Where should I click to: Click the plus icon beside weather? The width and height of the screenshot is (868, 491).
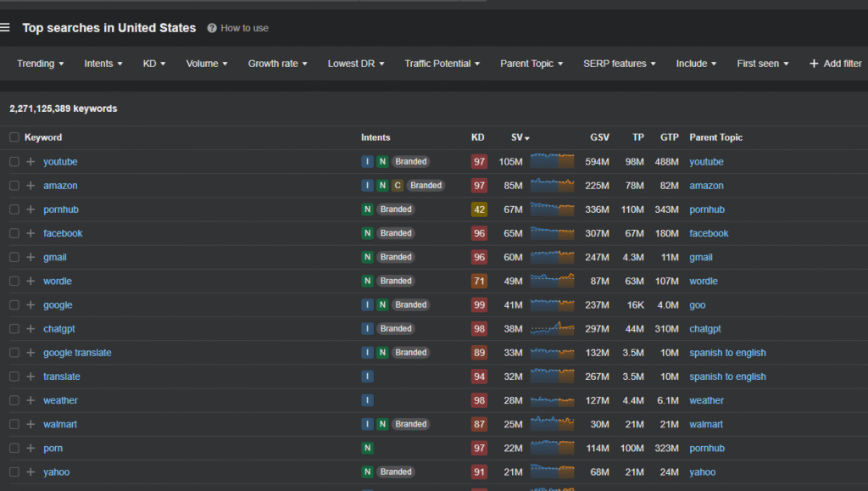click(x=31, y=400)
